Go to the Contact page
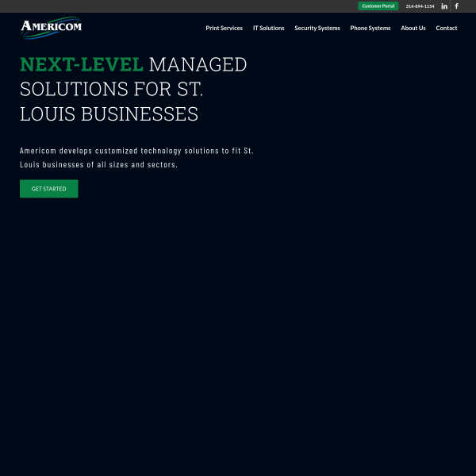Screen dimensions: 476x476 tap(447, 28)
